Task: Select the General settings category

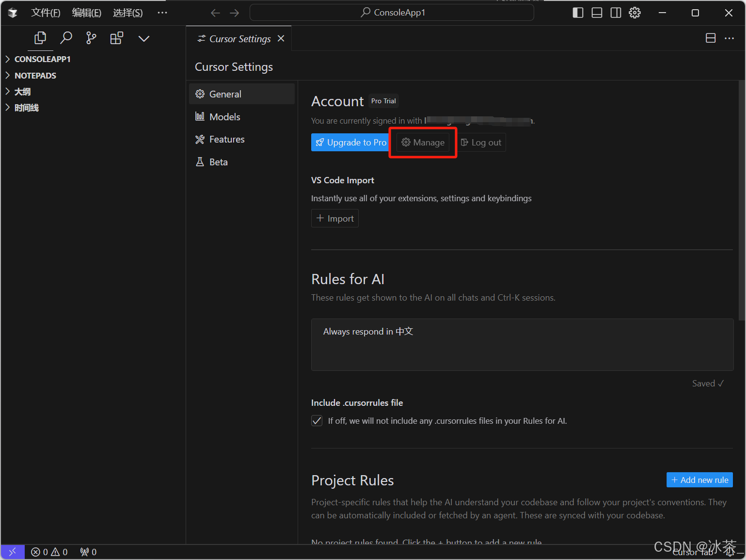Action: 242,94
